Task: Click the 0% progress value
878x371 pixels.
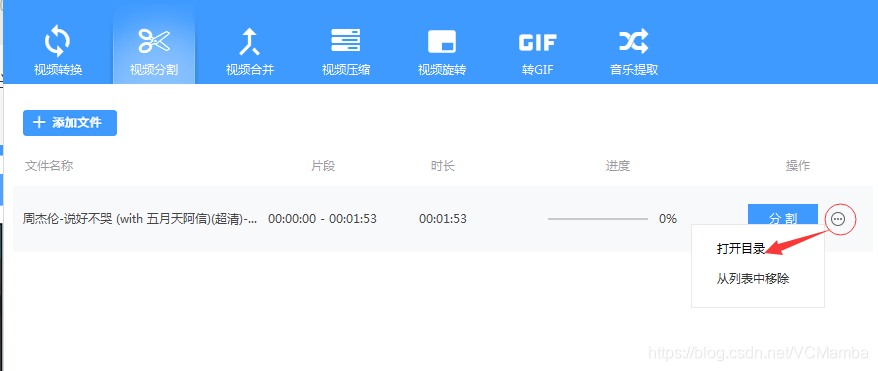Action: point(667,219)
